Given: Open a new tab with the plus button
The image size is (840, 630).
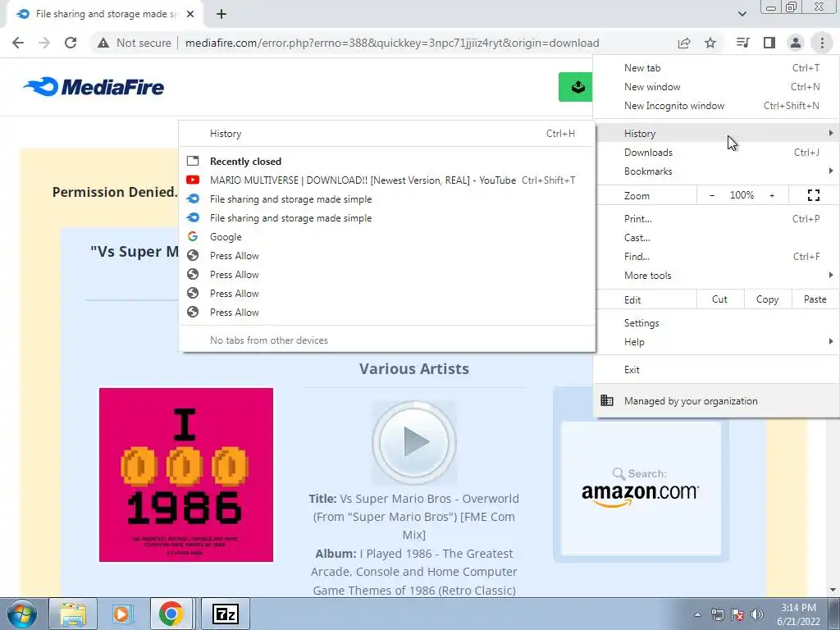Looking at the screenshot, I should [x=221, y=15].
